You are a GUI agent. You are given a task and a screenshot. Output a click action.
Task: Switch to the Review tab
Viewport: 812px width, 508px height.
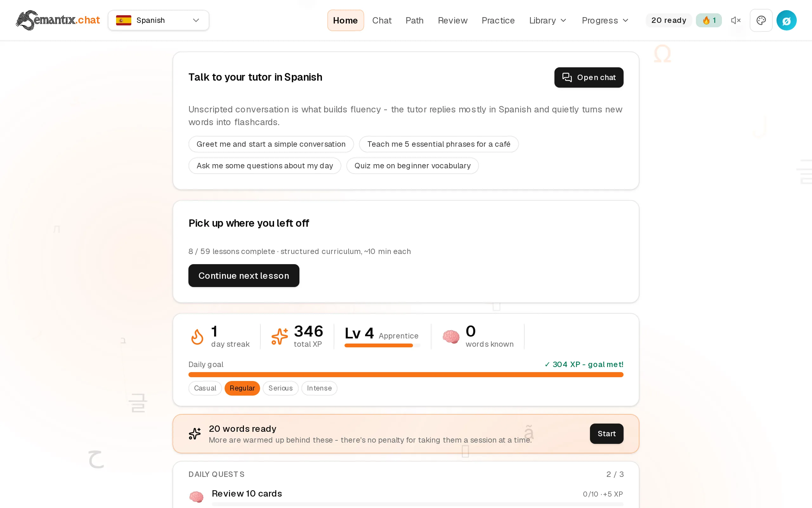coord(452,21)
